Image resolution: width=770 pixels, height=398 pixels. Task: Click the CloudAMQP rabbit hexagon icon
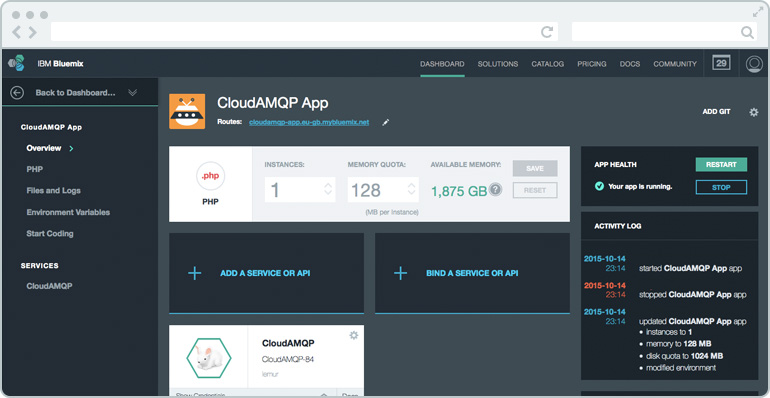pyautogui.click(x=209, y=358)
